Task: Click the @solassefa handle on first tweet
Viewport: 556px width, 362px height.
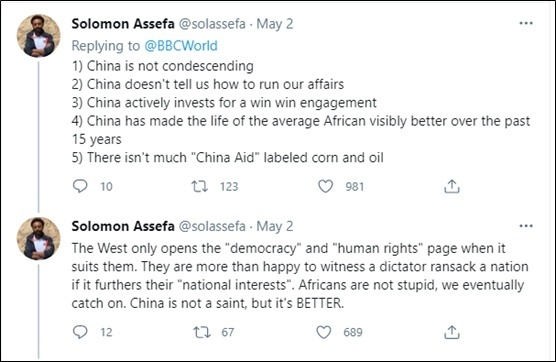Action: pyautogui.click(x=212, y=24)
